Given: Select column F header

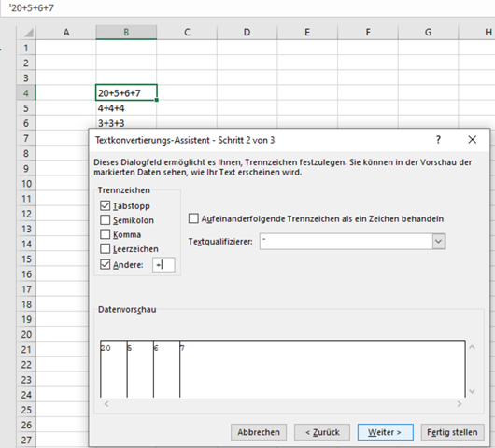Looking at the screenshot, I should click(x=368, y=32).
